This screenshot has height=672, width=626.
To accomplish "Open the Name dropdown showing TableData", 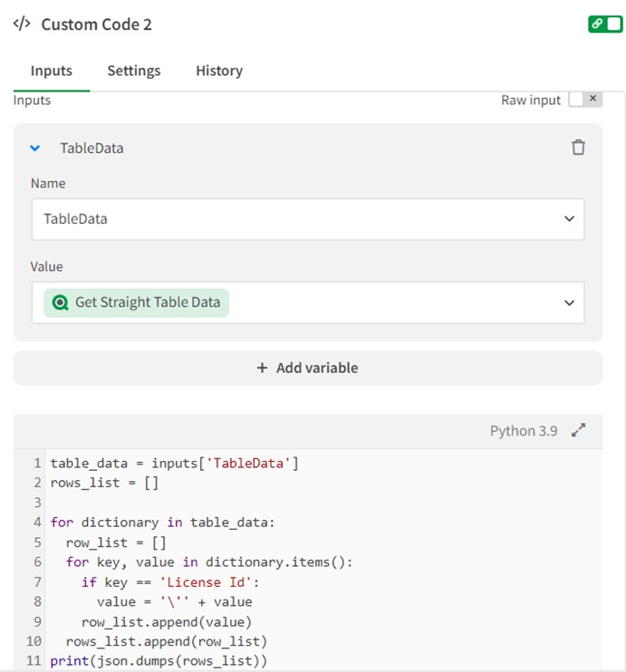I will click(308, 219).
